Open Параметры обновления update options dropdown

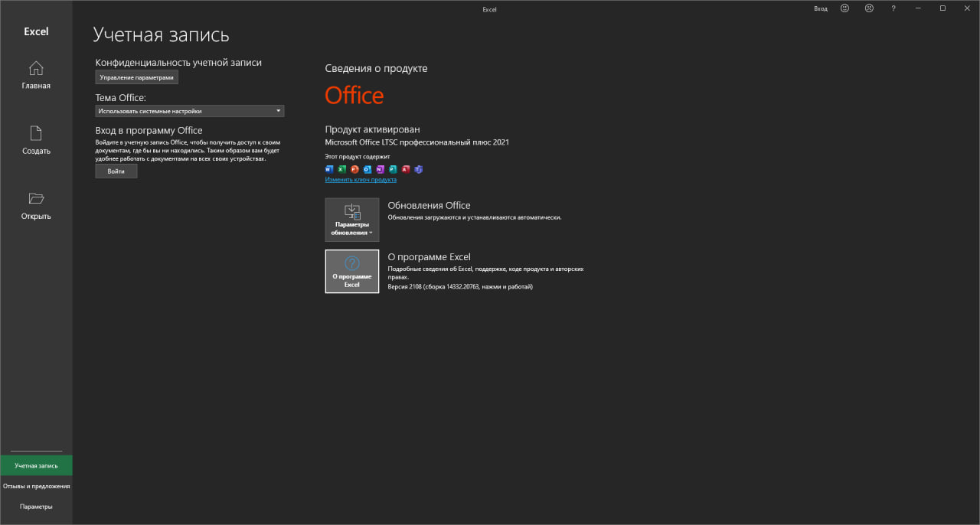352,220
